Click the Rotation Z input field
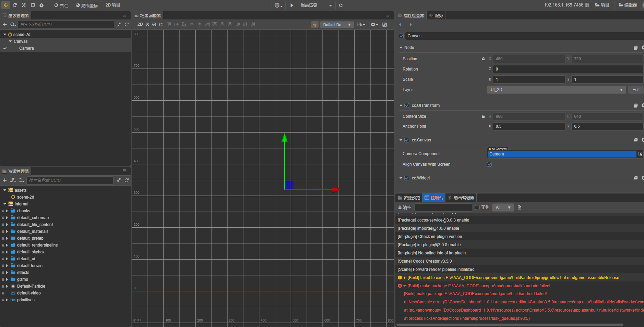Viewport: 644px width, 327px height. (x=568, y=69)
